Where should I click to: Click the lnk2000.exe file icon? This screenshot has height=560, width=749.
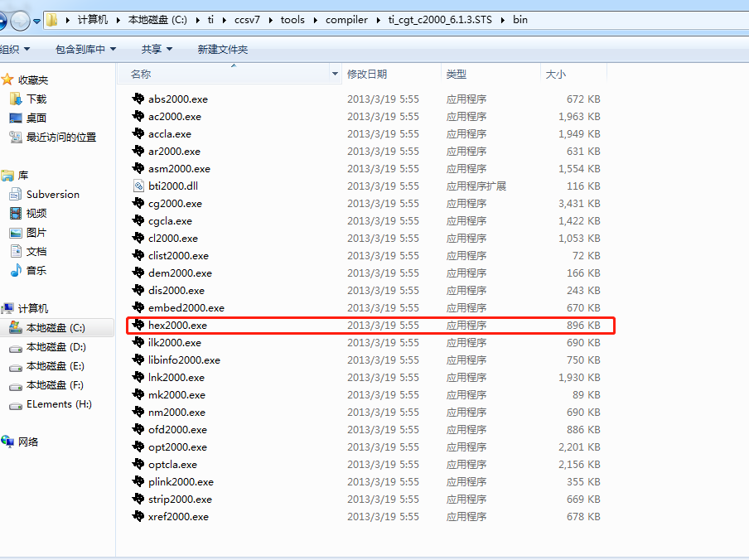[x=138, y=377]
